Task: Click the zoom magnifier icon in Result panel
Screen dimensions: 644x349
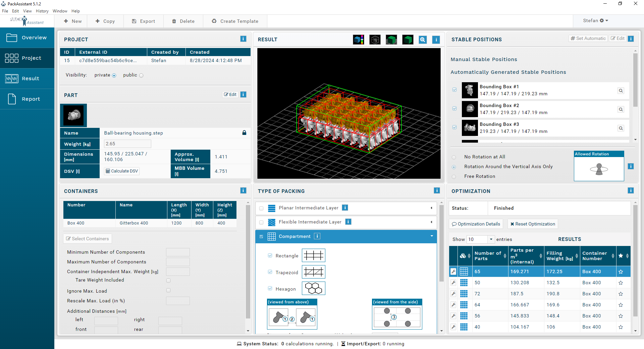Action: 423,40
